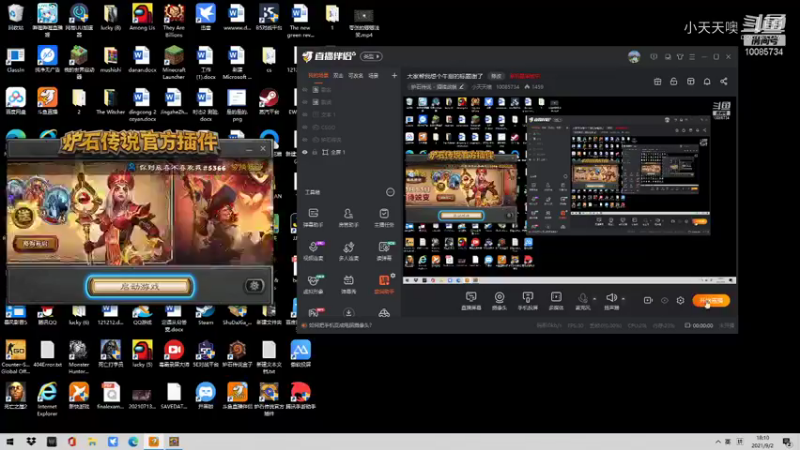Open the Counter-Strike Global Offensive desktop icon
This screenshot has width=800, height=450.
click(15, 357)
